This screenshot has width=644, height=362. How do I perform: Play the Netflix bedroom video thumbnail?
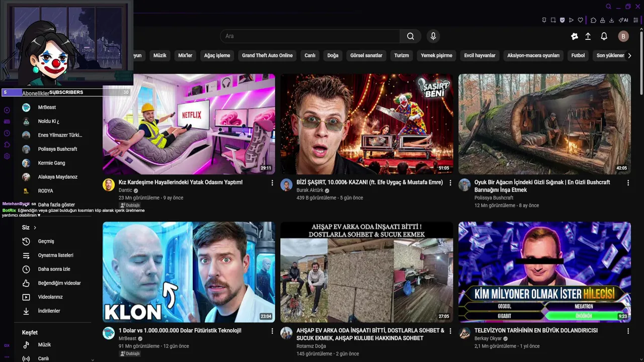189,124
